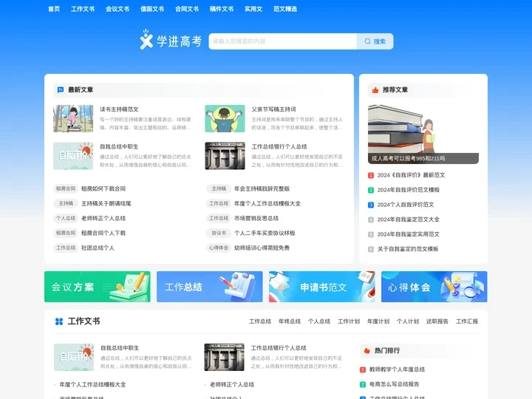Open the 实用文 navigation item
This screenshot has width=532, height=399.
click(253, 9)
